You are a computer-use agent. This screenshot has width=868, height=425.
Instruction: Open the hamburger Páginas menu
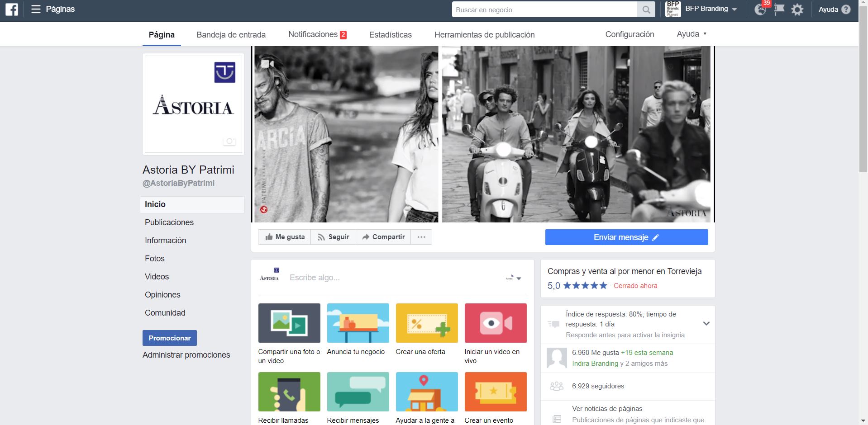pyautogui.click(x=36, y=9)
